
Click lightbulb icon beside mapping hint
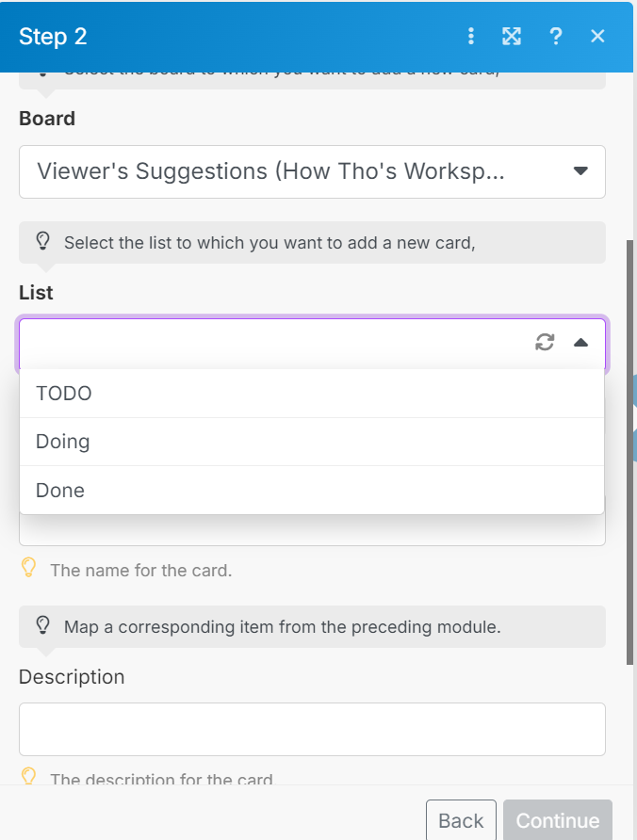(x=42, y=625)
